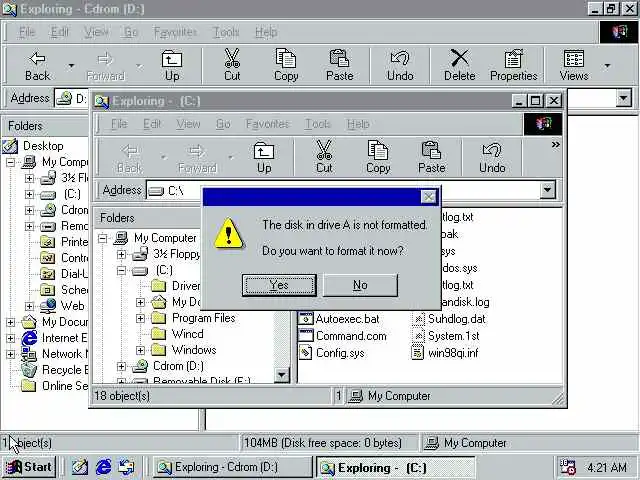Select the System.1st file
This screenshot has width=640, height=480.
[446, 336]
